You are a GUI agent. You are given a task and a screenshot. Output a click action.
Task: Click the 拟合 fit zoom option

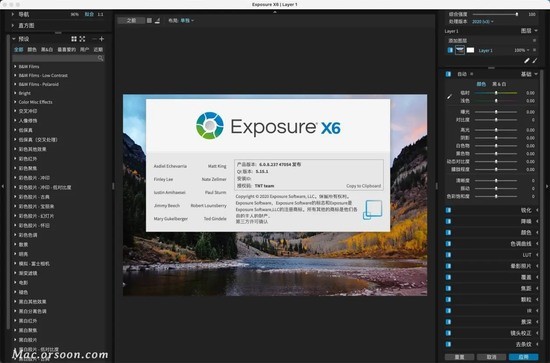tap(89, 14)
